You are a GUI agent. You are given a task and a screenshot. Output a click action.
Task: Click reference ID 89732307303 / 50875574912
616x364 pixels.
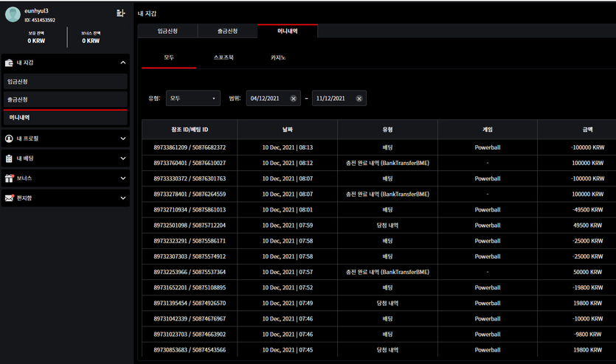coord(190,256)
